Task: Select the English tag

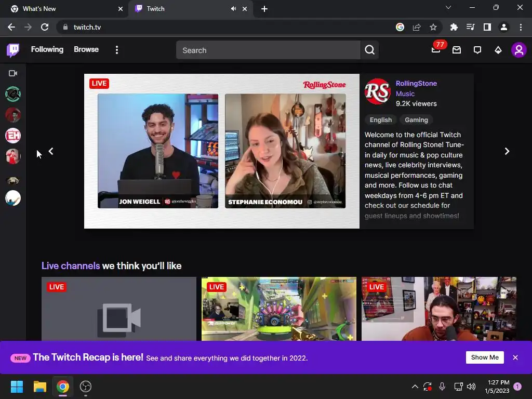Action: point(381,120)
